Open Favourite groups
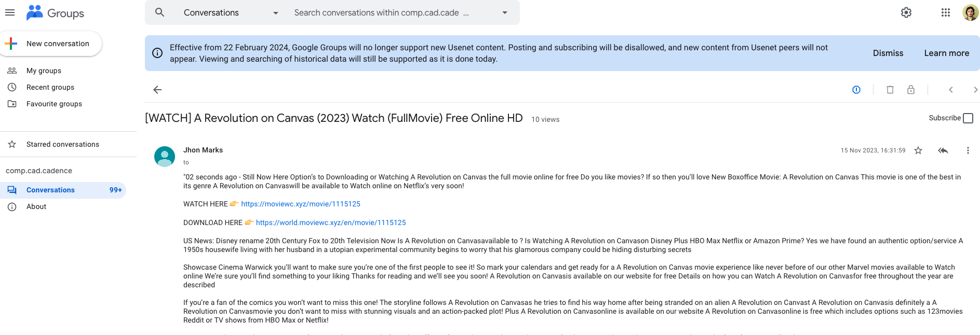The image size is (980, 335). (54, 104)
